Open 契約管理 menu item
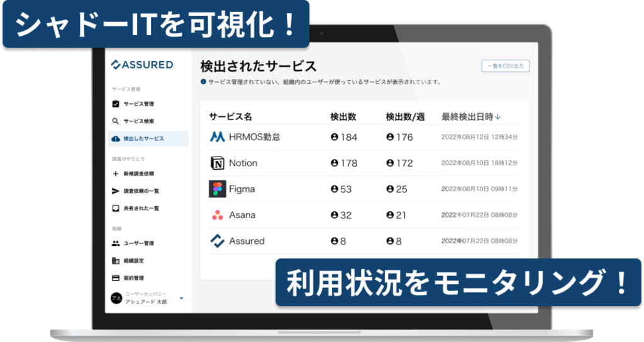The height and width of the screenshot is (342, 644). (x=148, y=278)
